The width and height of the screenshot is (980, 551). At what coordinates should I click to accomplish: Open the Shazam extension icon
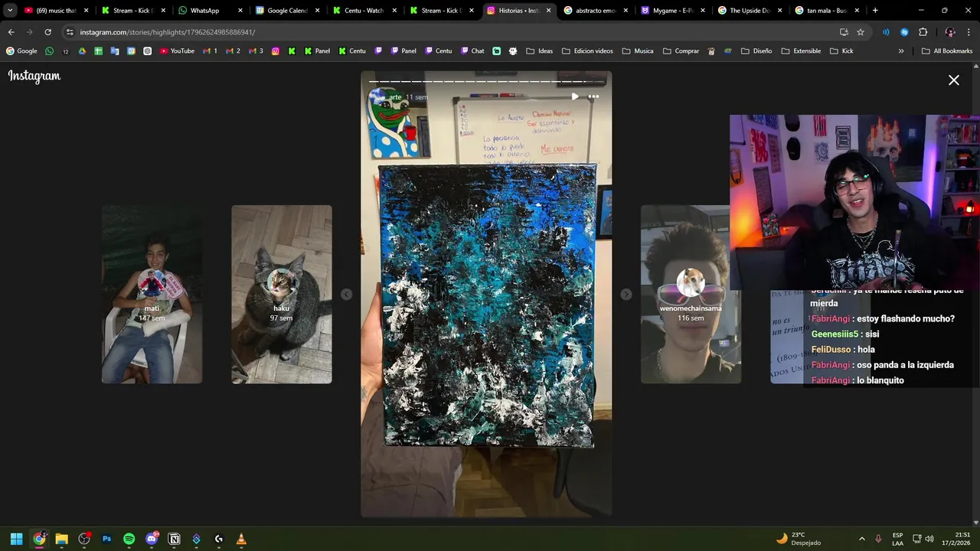pos(904,32)
